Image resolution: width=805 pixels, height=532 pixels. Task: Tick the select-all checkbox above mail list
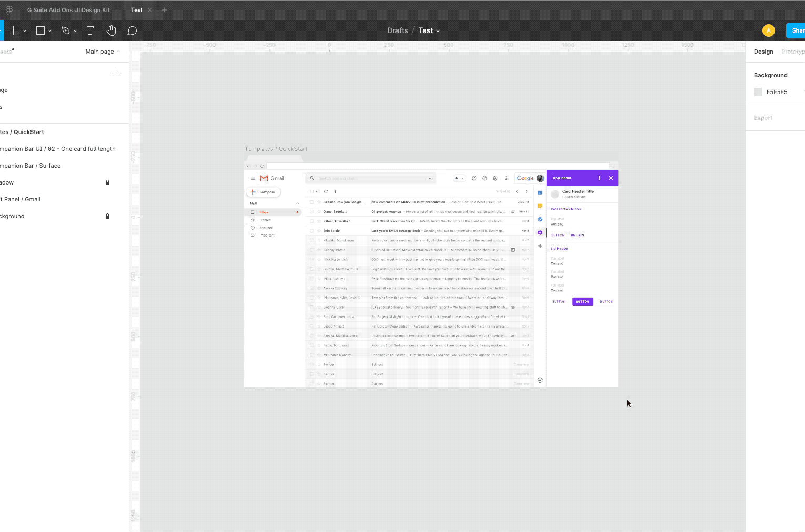pos(312,192)
